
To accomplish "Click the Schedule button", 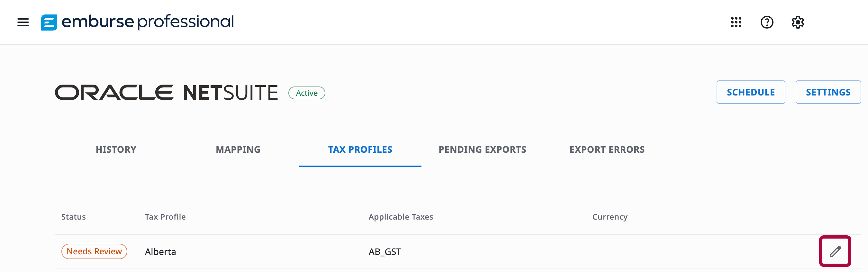I will tap(750, 92).
